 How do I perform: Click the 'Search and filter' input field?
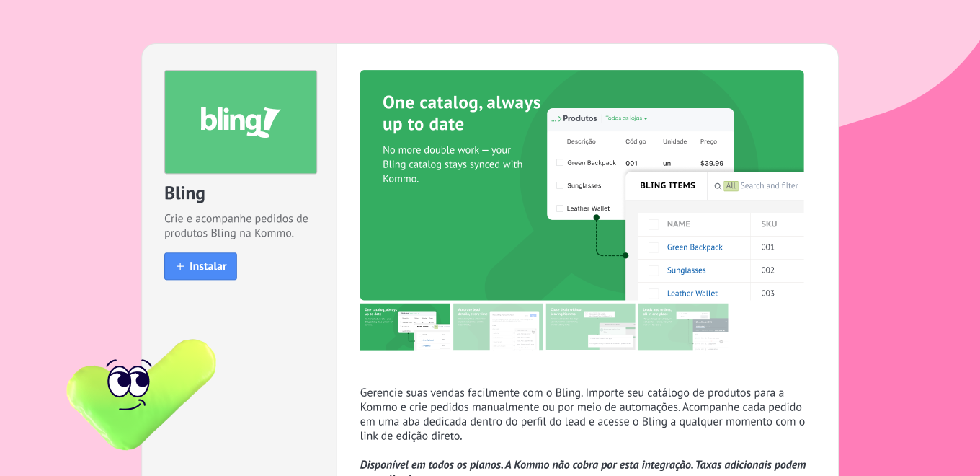pos(769,186)
